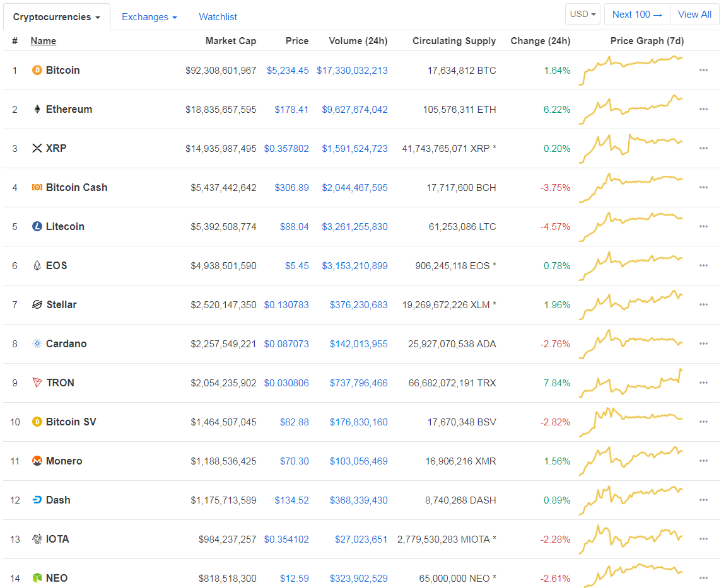The height and width of the screenshot is (588, 726).
Task: Open the XRP 7-day price graph
Action: [x=631, y=149]
